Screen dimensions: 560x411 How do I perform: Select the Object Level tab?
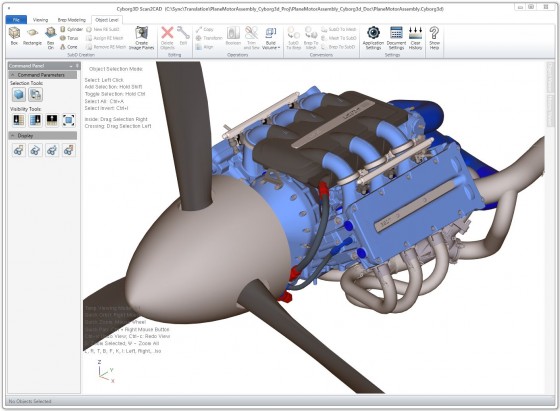pyautogui.click(x=107, y=20)
